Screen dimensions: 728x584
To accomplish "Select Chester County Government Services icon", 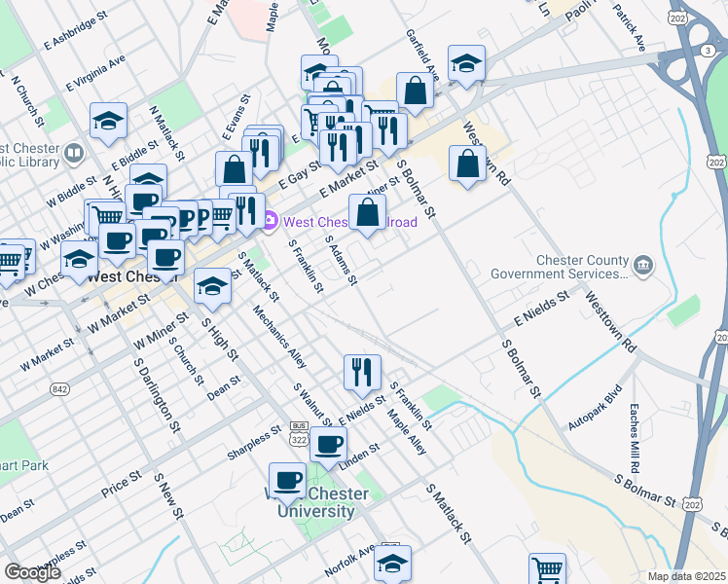I will point(645,266).
